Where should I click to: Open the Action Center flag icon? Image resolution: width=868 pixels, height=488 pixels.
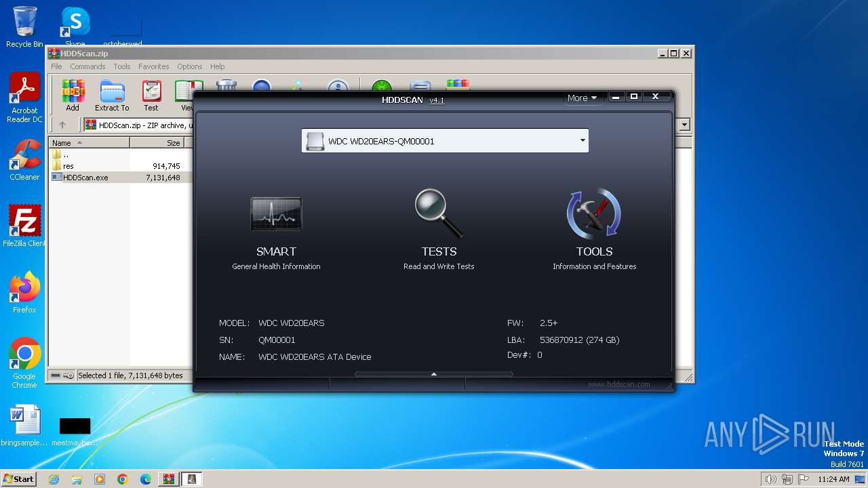804,479
